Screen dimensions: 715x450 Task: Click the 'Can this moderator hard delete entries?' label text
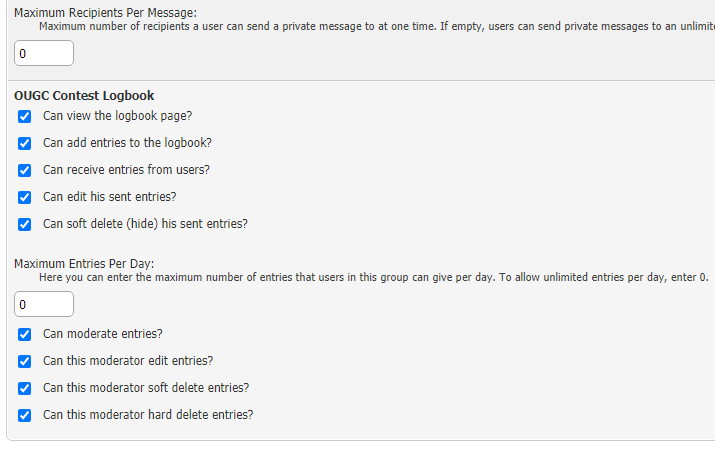[x=148, y=415]
